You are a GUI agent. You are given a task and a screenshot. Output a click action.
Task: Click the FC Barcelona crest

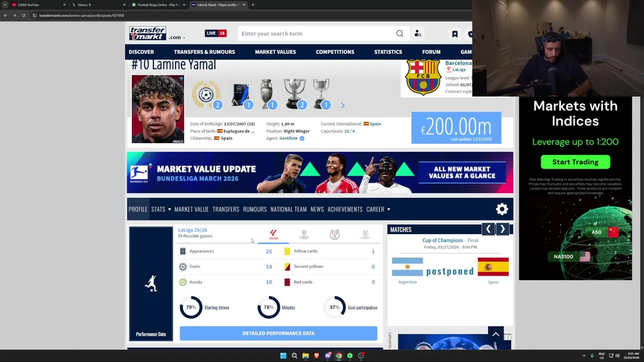423,77
